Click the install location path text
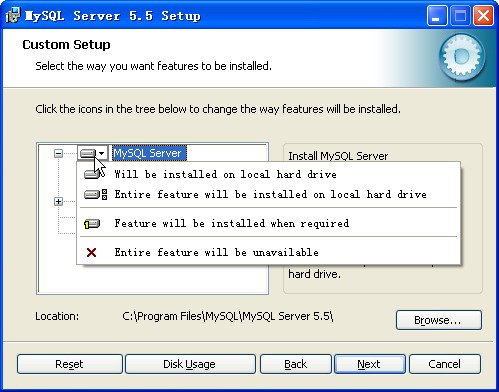 [x=228, y=316]
